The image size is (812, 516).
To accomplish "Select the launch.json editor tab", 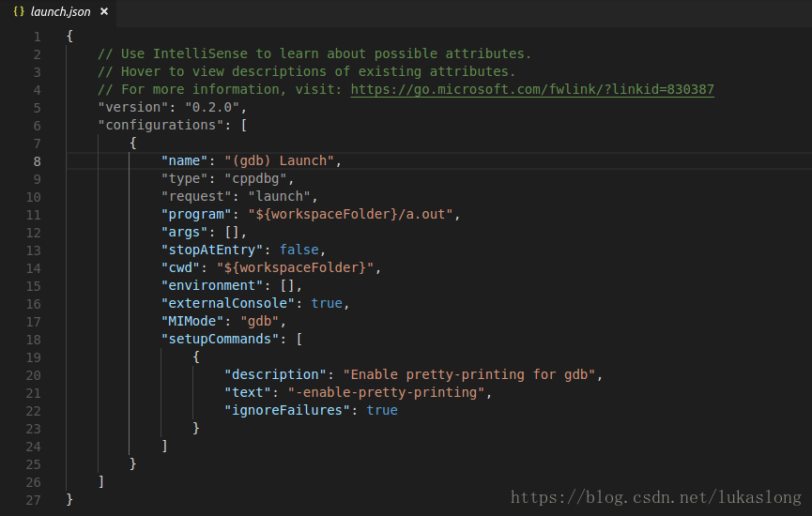I will [x=58, y=11].
